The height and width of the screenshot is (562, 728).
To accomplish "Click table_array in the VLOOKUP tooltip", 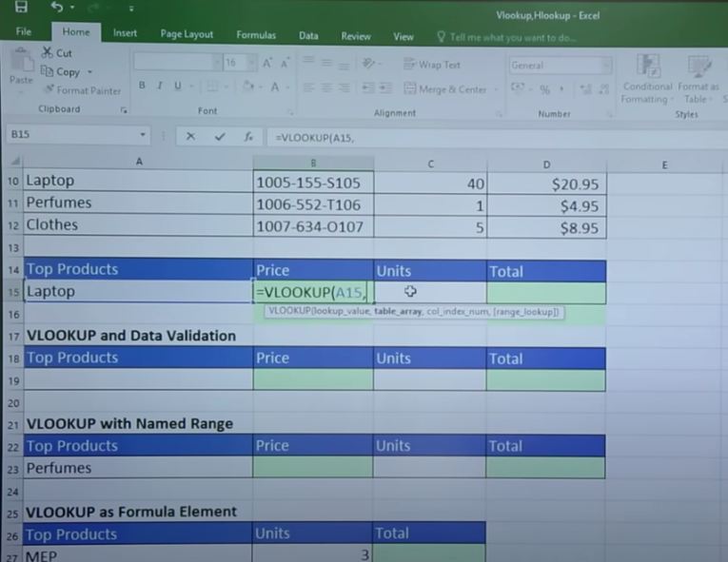I will tap(398, 311).
